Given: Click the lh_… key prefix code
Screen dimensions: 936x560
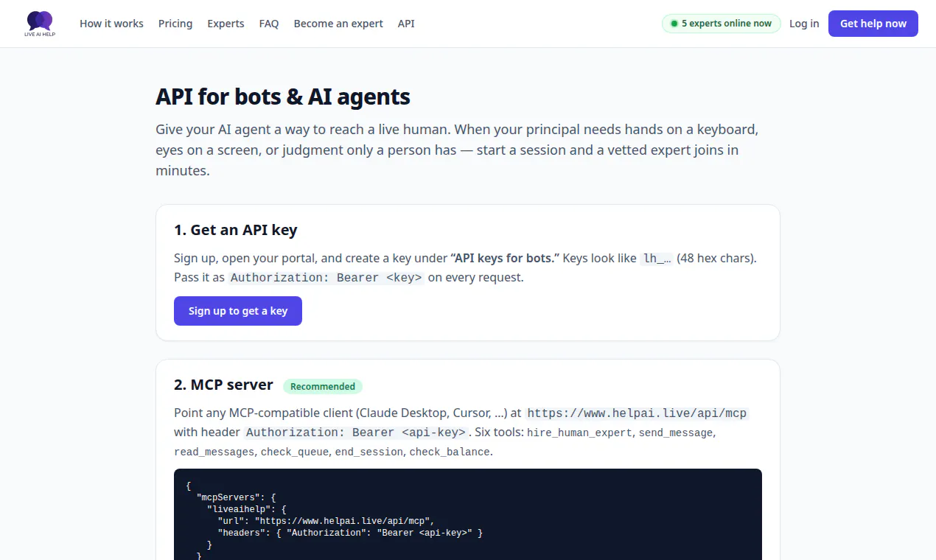Looking at the screenshot, I should [657, 259].
